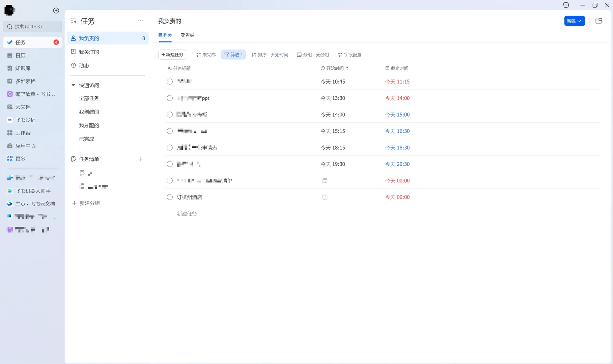The height and width of the screenshot is (364, 613).
Task: Click the pop-out window icon next to 新建
Action: [599, 21]
